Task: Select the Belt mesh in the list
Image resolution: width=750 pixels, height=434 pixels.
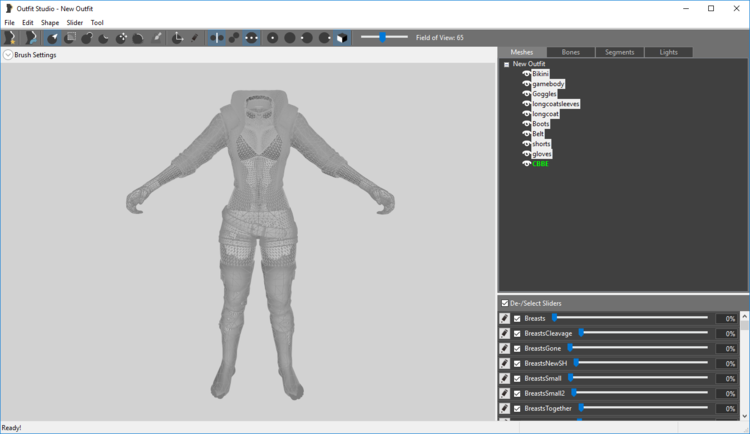Action: pos(538,134)
